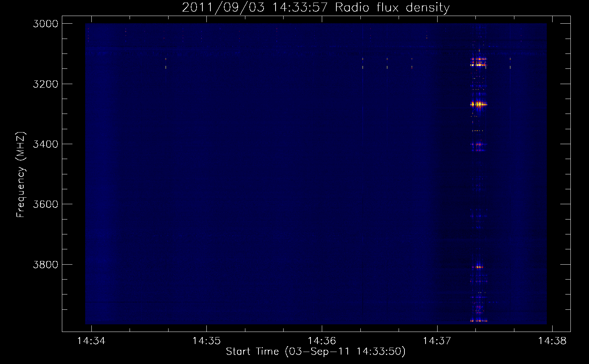Screen dimensions: 589x364
Task: Click the 3600 frequency tick label
Action: (x=46, y=204)
